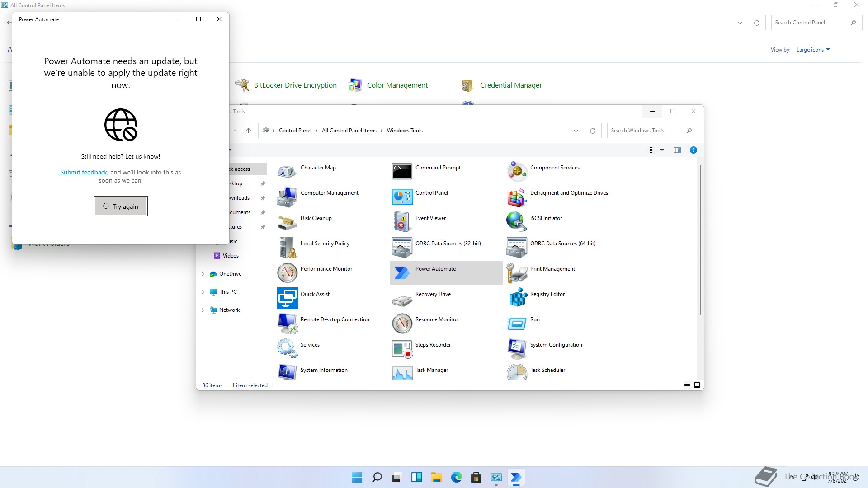Select Task Scheduler icon
Viewport: 868px width, 488px height.
pos(517,372)
